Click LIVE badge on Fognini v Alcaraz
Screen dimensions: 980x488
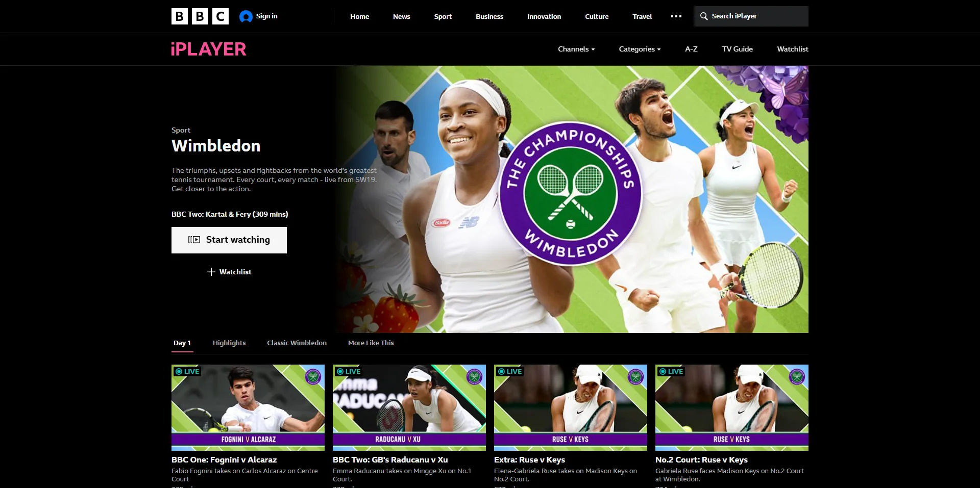pos(187,371)
